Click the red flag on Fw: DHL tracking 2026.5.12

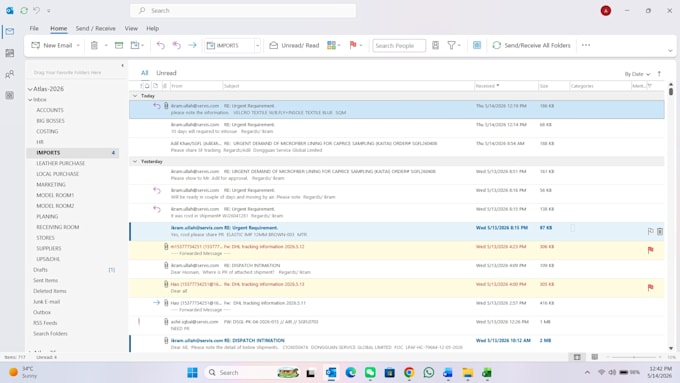tap(651, 250)
